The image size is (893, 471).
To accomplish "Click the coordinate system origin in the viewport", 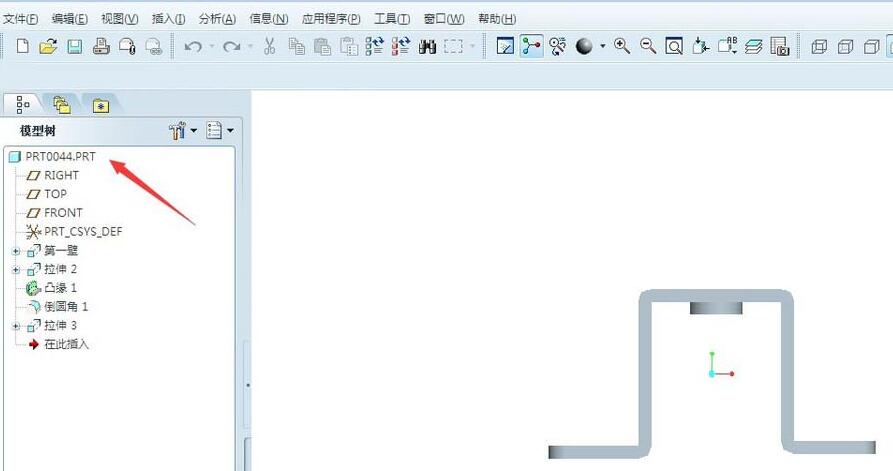I will 712,374.
